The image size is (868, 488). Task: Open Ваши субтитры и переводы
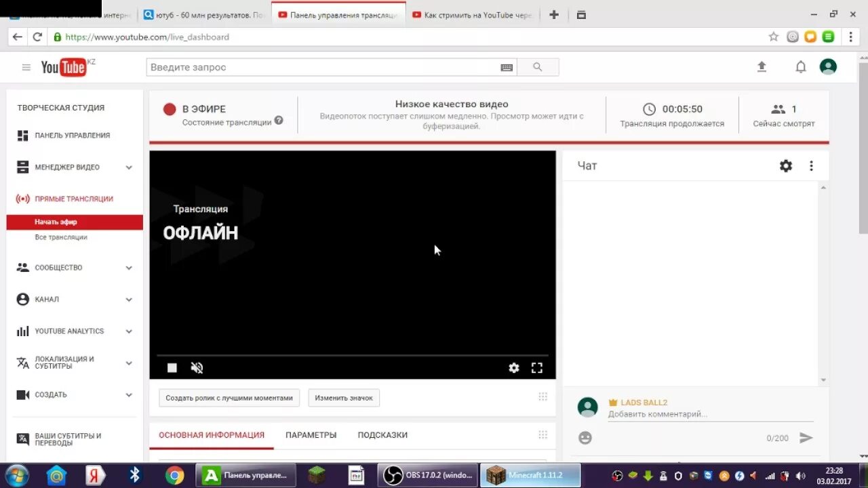tap(68, 439)
